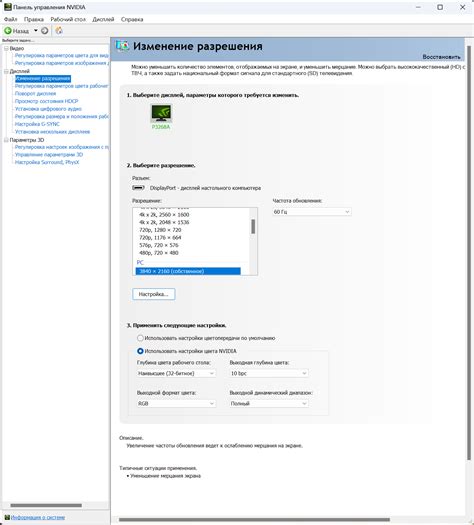Image resolution: width=474 pixels, height=525 pixels.
Task: Open output color depth 10 bpc dropdown
Action: coord(269,373)
